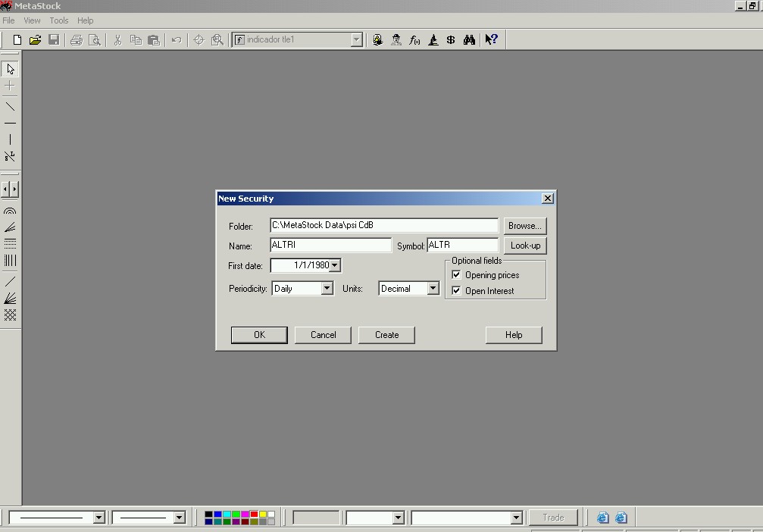Open the Tools menu
Image resolution: width=763 pixels, height=532 pixels.
(x=59, y=20)
